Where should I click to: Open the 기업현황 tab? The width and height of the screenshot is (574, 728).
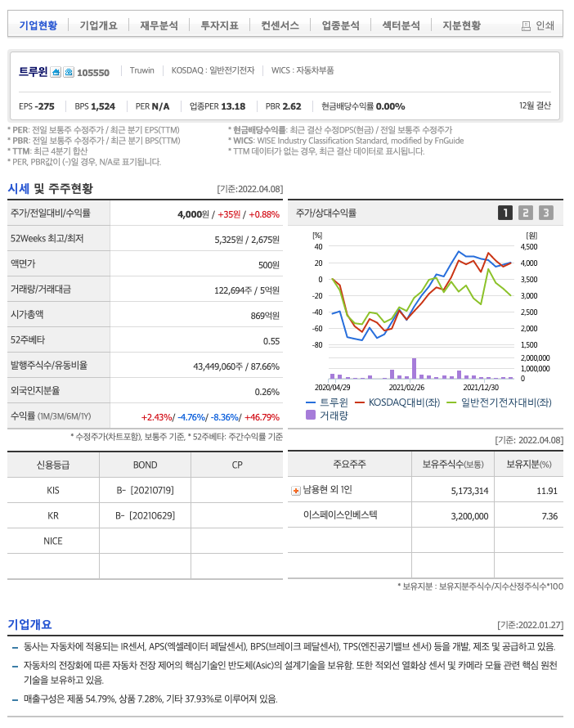(x=38, y=25)
